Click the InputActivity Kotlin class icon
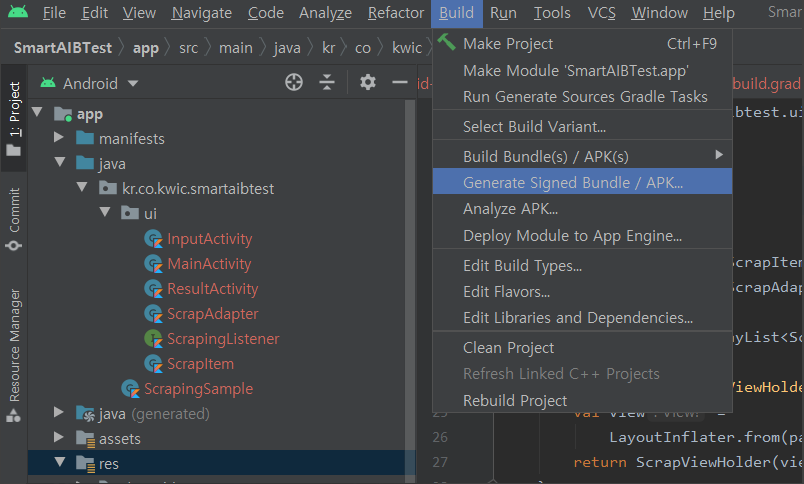The height and width of the screenshot is (484, 804). coord(153,238)
